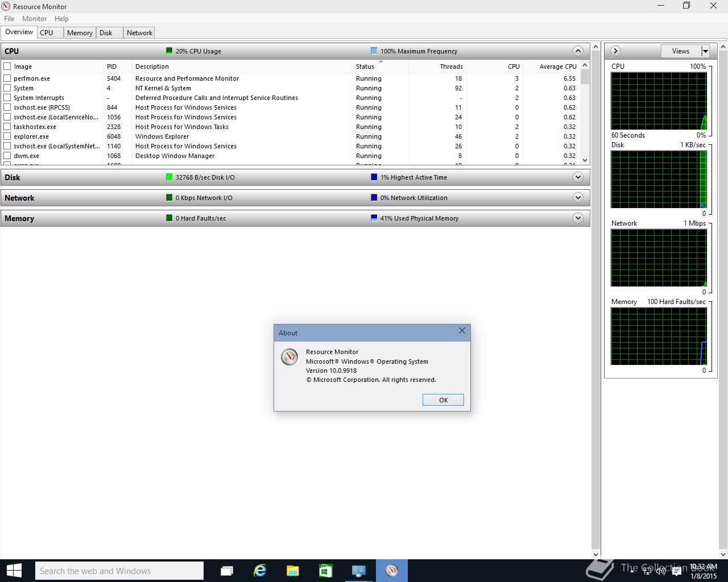This screenshot has height=582, width=728.
Task: Select the Desktop Window Manager description cell
Action: (175, 156)
